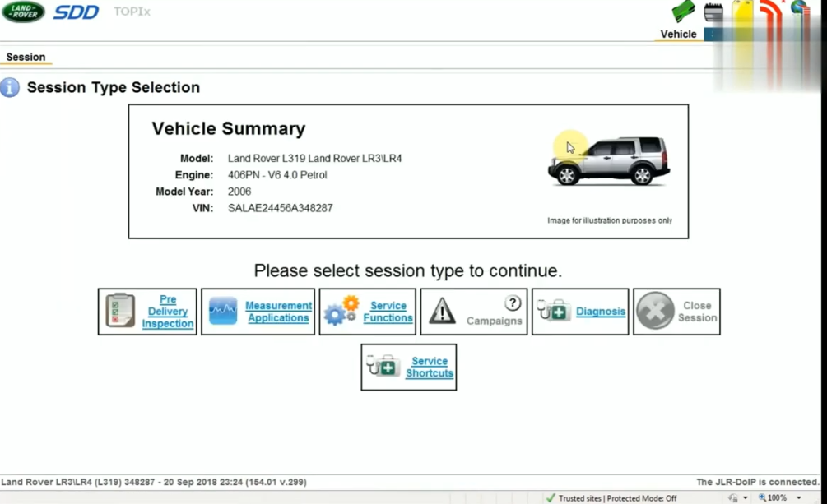Click the Close Session X icon
827x504 pixels.
click(x=655, y=311)
